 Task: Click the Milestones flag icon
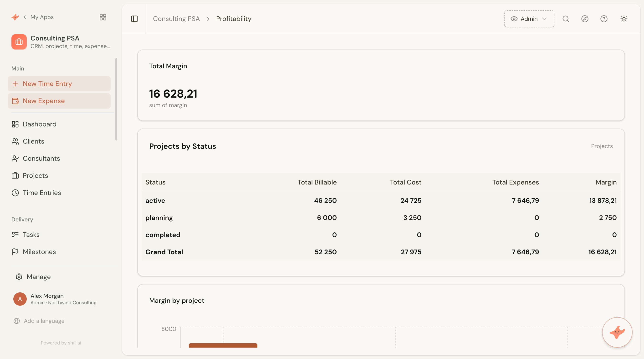[x=15, y=252]
